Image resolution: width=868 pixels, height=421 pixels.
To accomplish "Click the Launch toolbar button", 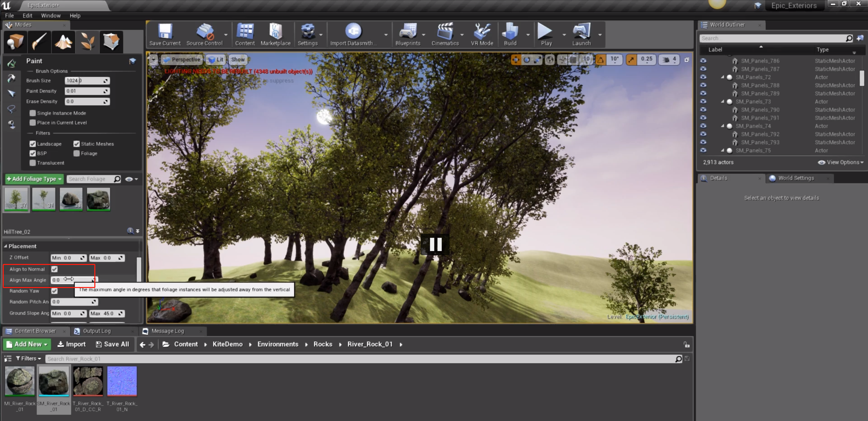I will tap(581, 35).
